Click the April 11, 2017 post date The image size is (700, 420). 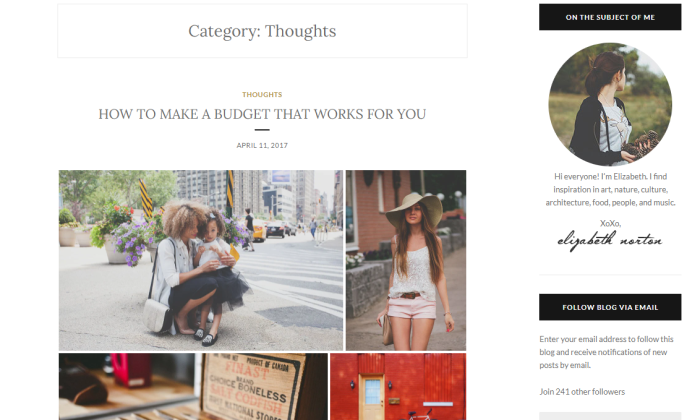pos(262,146)
